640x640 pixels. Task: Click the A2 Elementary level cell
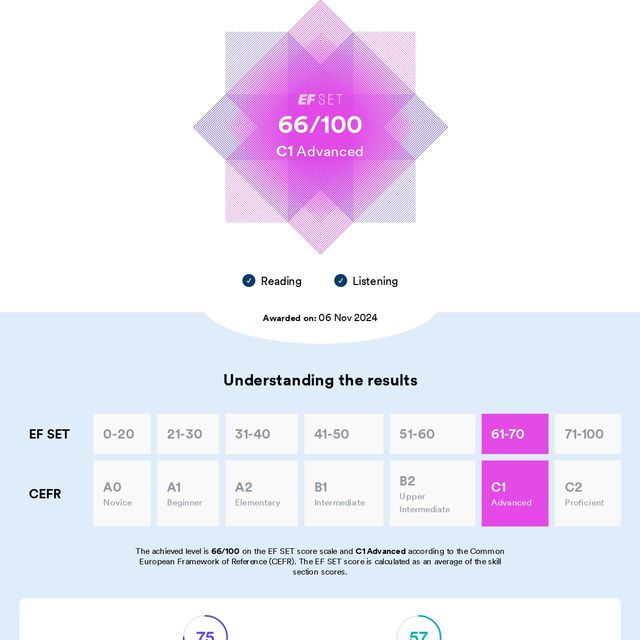[x=261, y=493]
